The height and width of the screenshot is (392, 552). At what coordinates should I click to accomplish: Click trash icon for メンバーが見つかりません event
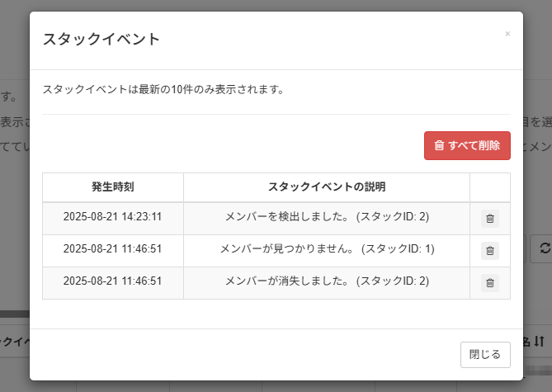pos(490,250)
